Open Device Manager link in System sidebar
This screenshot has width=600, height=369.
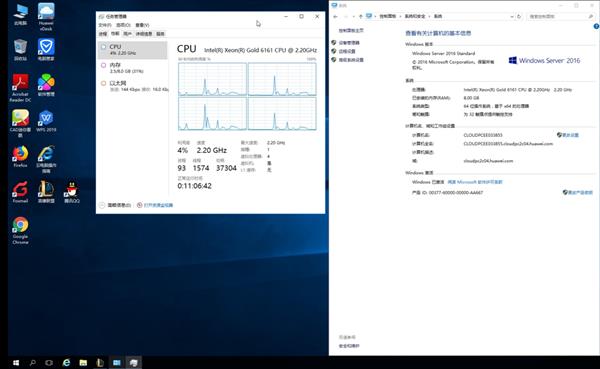pos(349,42)
